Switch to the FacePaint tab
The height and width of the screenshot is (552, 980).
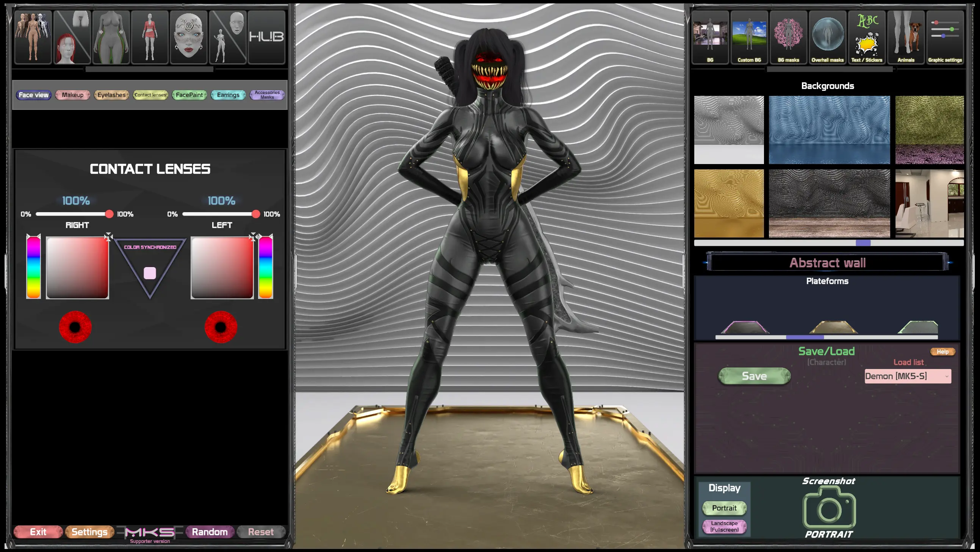189,95
